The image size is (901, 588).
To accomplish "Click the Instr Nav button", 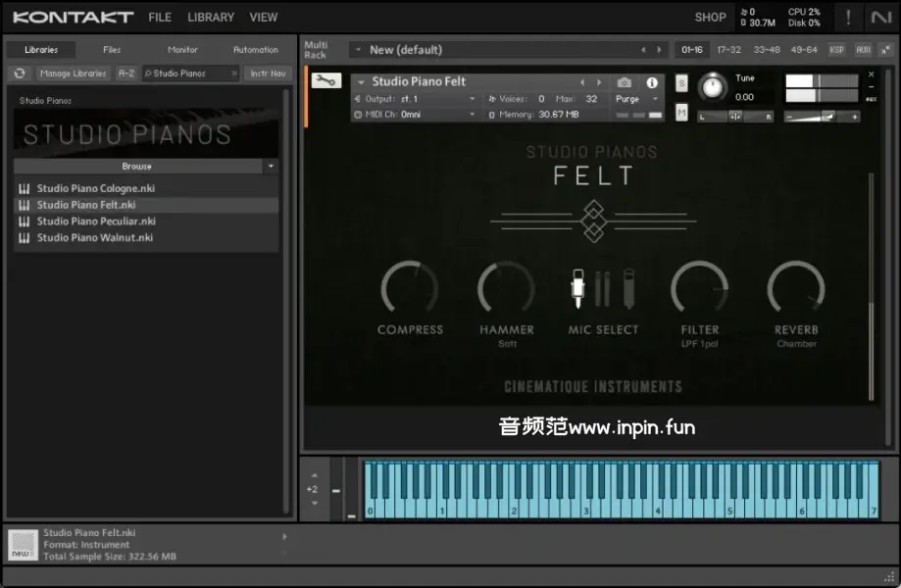I will tap(268, 73).
